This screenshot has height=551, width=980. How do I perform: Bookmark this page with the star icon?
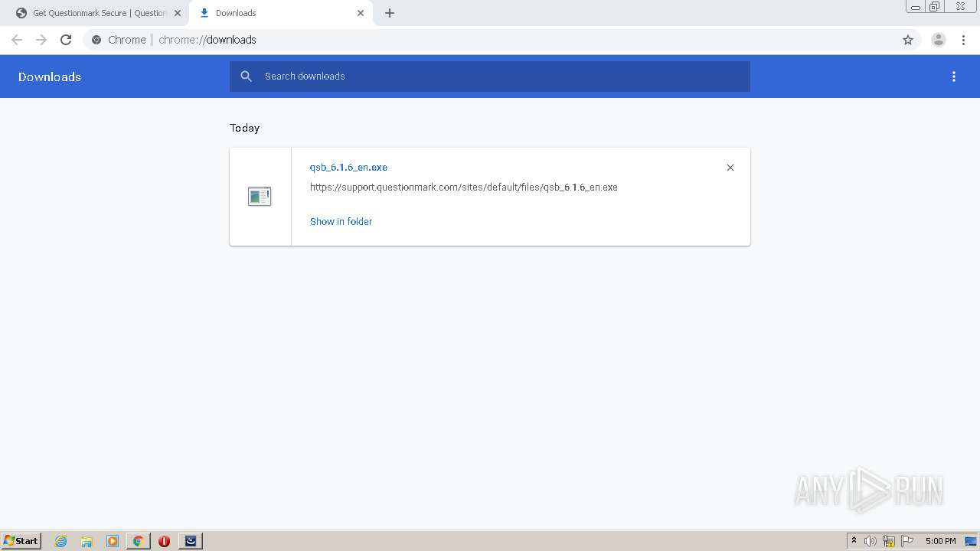pyautogui.click(x=908, y=40)
